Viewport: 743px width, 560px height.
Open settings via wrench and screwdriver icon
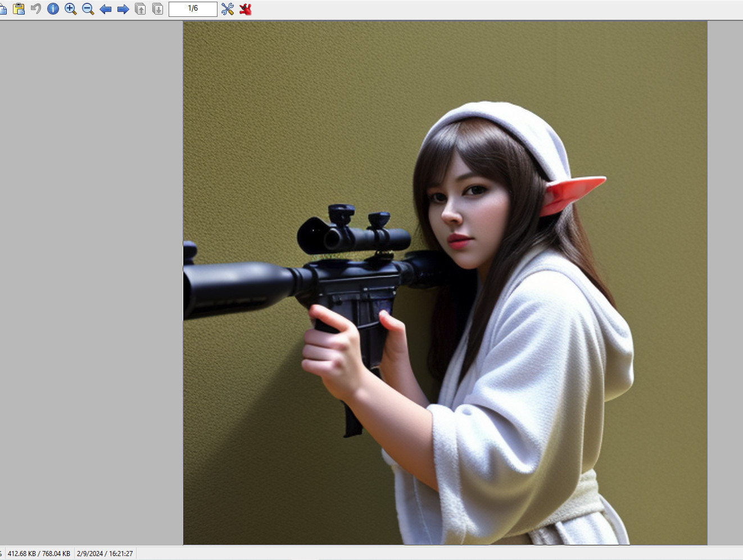(228, 9)
